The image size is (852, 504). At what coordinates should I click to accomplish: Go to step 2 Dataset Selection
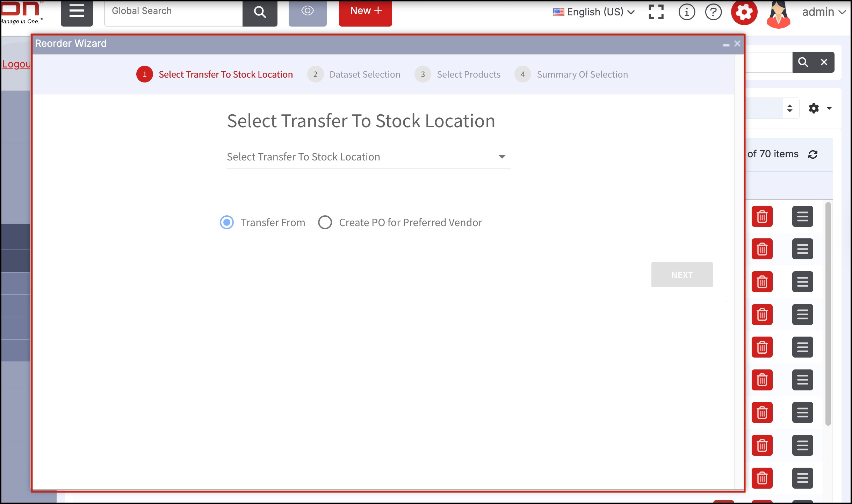(x=354, y=74)
